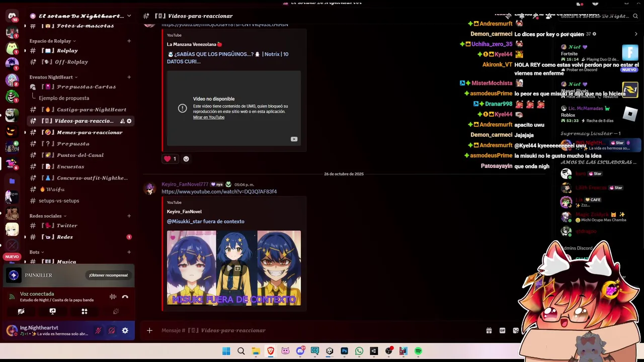Open the Mirar en YouTube link
The width and height of the screenshot is (644, 362).
[x=209, y=117]
